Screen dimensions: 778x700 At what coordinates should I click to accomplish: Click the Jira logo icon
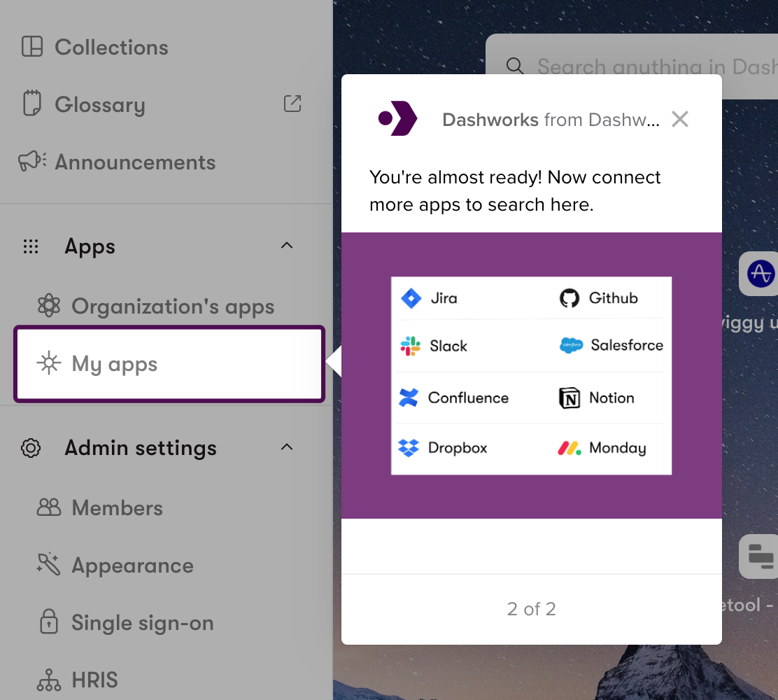411,298
